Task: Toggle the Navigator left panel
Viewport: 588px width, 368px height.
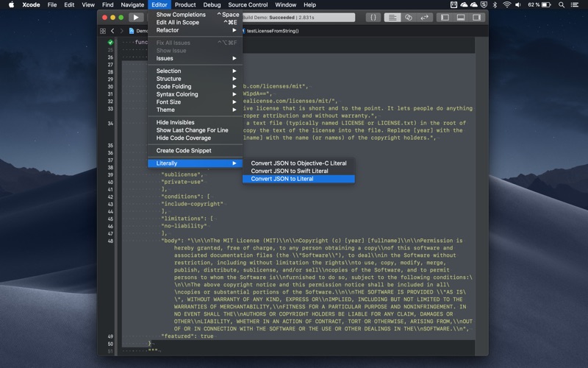Action: pos(445,17)
